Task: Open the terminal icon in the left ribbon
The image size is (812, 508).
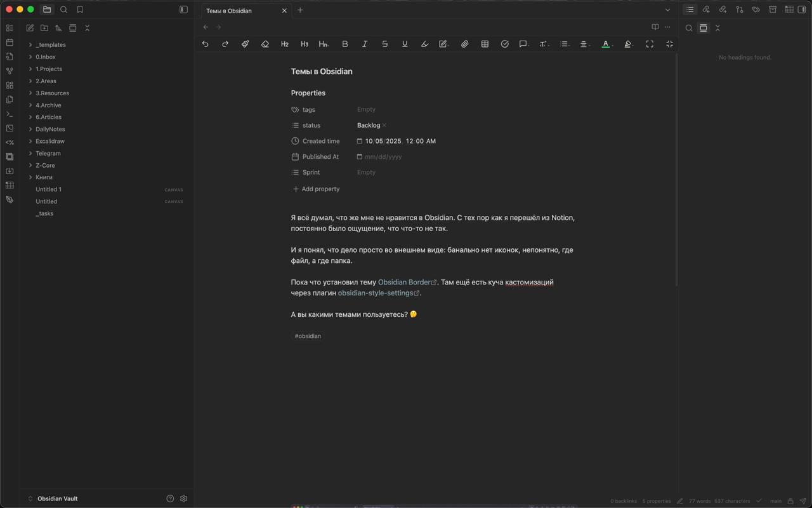Action: (x=10, y=114)
